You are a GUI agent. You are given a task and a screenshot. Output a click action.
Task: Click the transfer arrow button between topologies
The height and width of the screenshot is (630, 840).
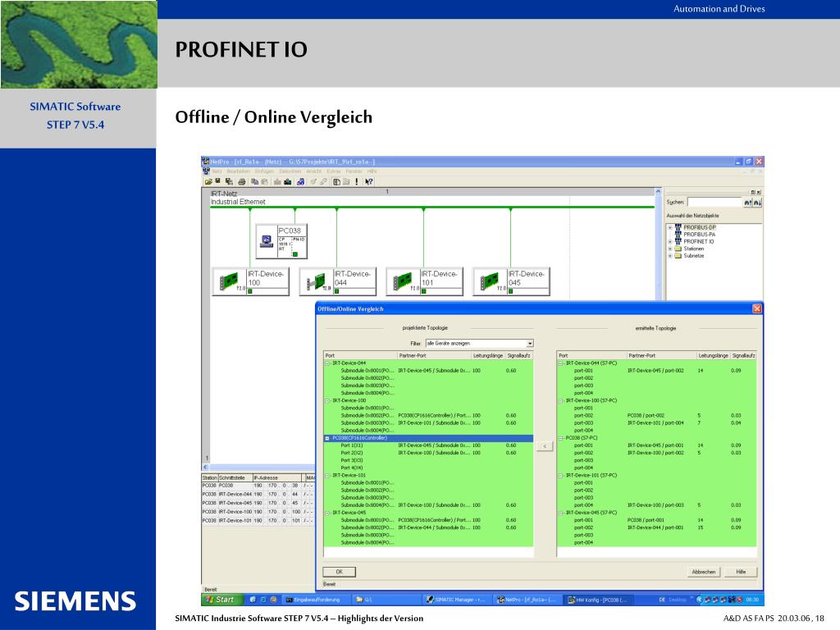[x=545, y=446]
